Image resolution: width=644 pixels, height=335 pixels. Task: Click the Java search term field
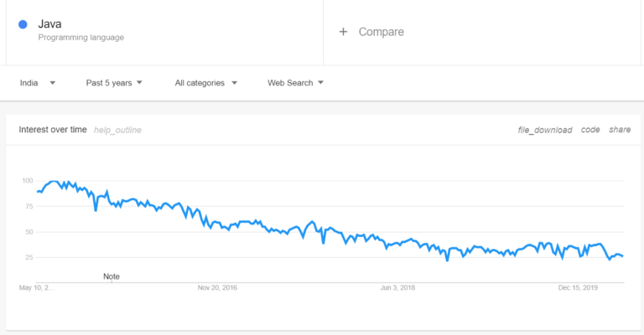50,24
